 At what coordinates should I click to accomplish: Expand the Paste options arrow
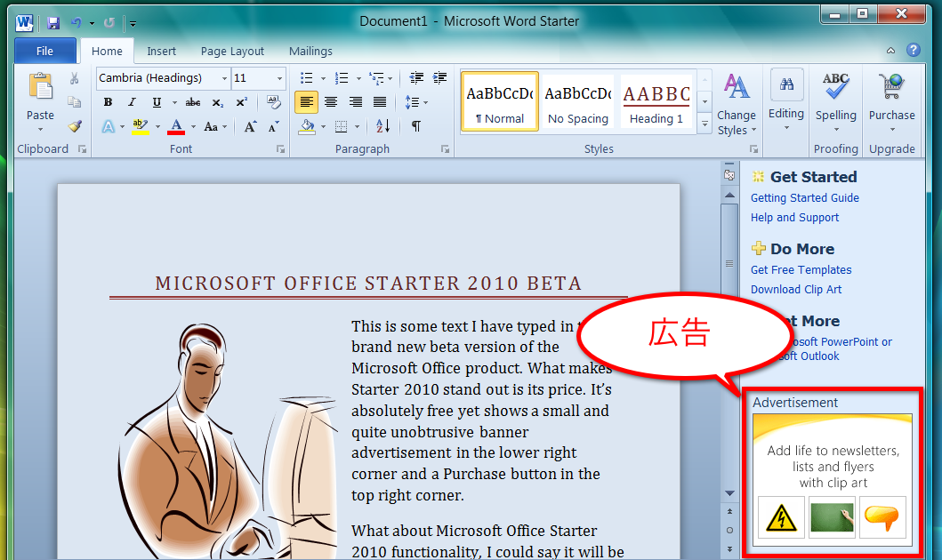pos(40,130)
